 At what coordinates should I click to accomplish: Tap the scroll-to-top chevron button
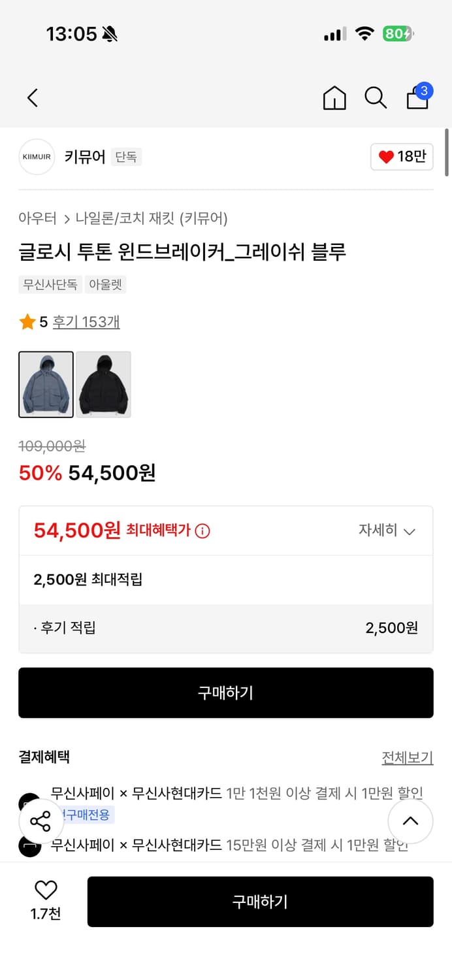[411, 821]
